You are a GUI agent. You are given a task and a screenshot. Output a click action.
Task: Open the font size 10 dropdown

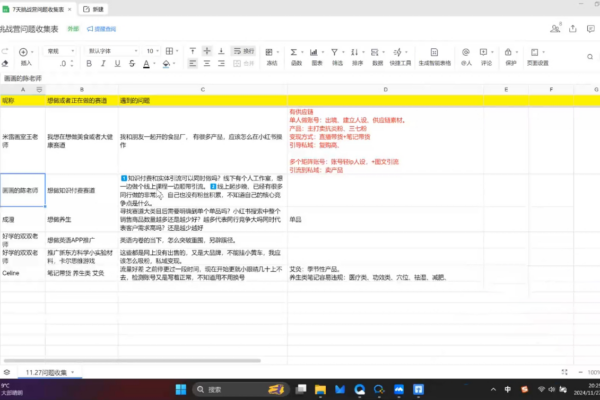(152, 51)
